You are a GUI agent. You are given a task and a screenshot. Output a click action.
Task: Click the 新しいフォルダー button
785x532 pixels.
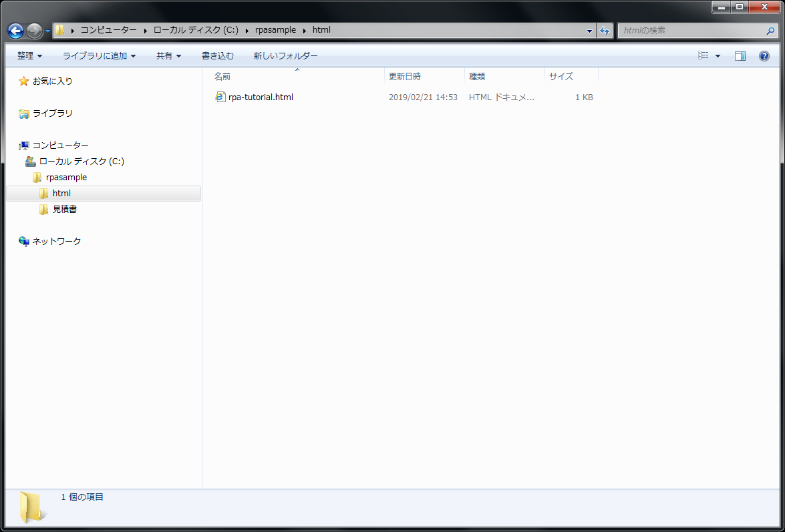285,56
